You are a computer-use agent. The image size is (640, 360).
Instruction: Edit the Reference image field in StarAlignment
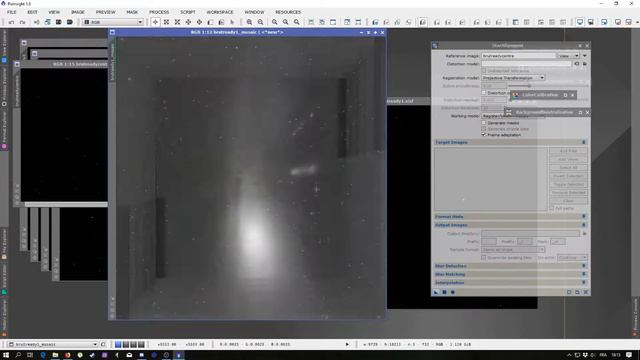click(518, 56)
